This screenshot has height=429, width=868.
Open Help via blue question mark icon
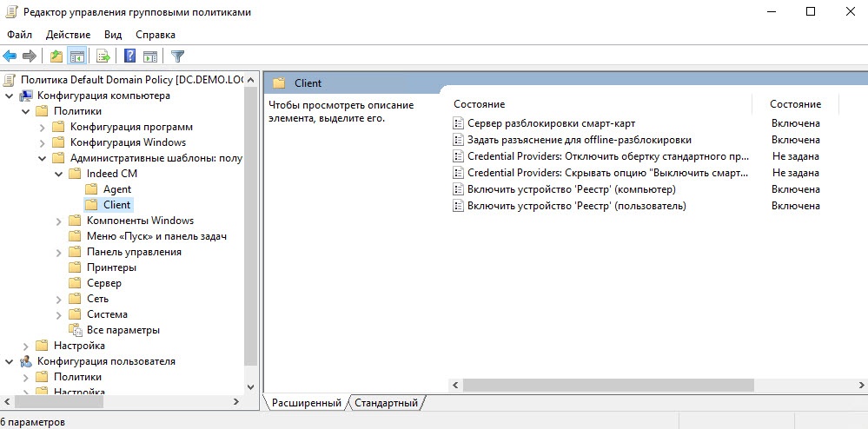[x=129, y=56]
